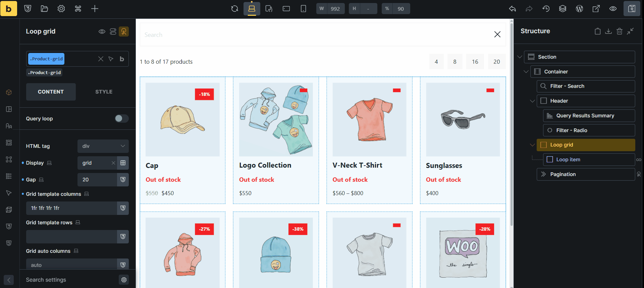Viewport: 644px width, 288px height.
Task: Select the mobile landscape breakpoint icon
Action: tap(286, 9)
